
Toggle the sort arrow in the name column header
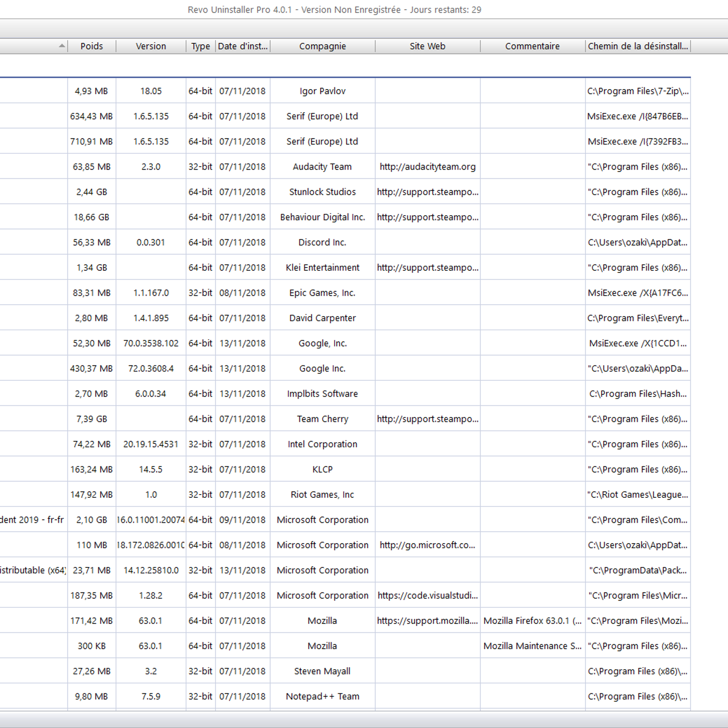[62, 46]
